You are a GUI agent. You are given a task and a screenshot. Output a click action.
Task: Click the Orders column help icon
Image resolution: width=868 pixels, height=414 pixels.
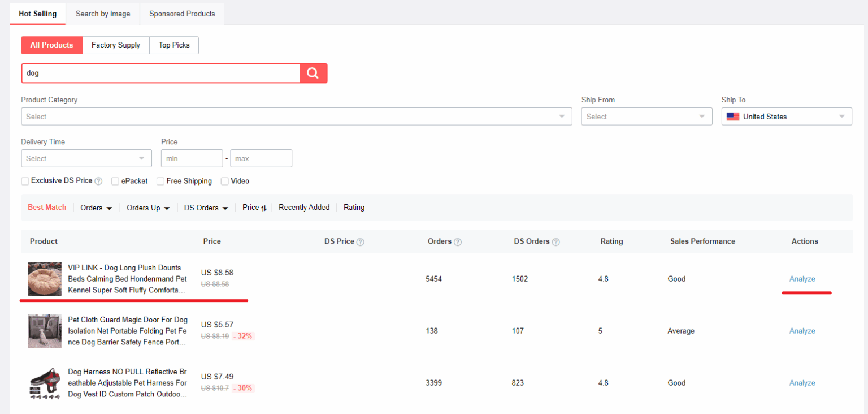coord(458,242)
